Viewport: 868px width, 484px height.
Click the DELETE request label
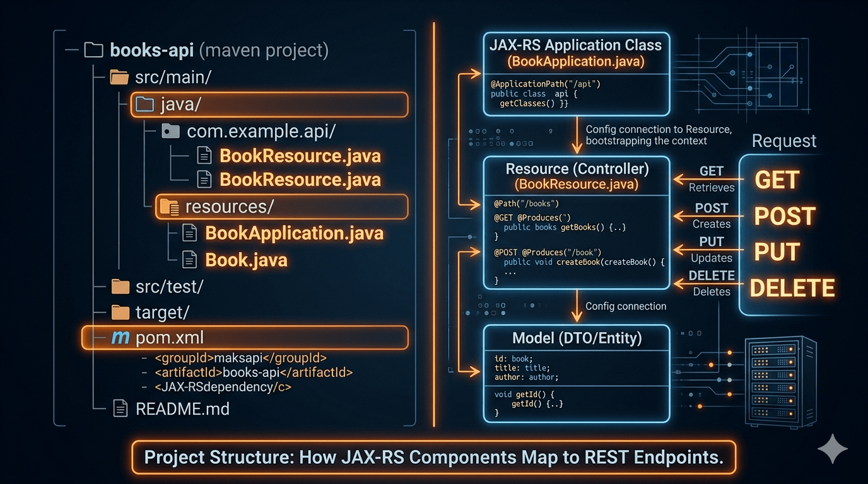(792, 288)
